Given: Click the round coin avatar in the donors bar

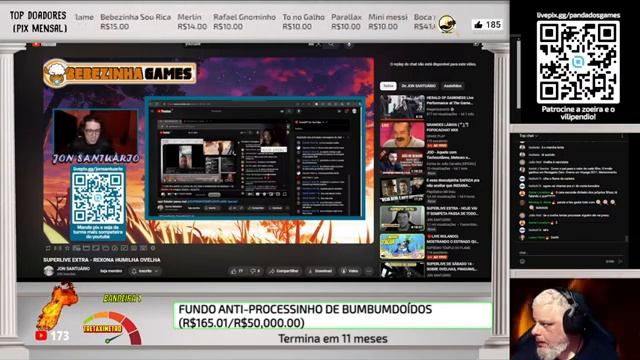Looking at the screenshot, I should click(447, 24).
